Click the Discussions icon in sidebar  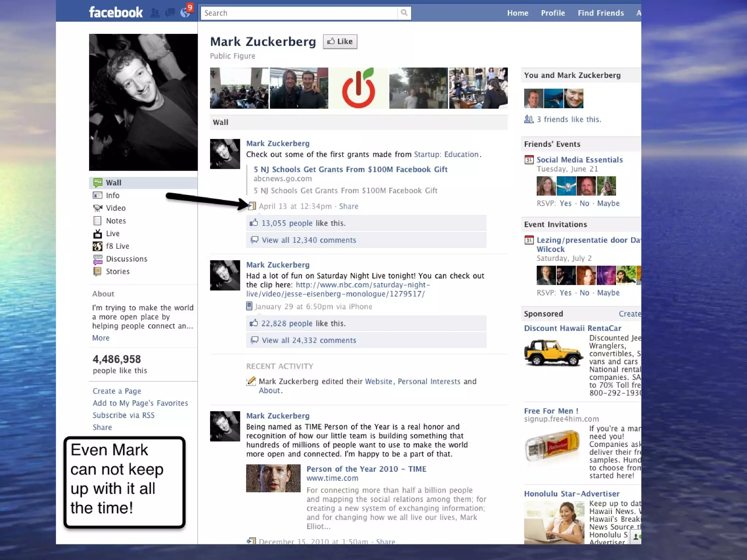coord(97,259)
